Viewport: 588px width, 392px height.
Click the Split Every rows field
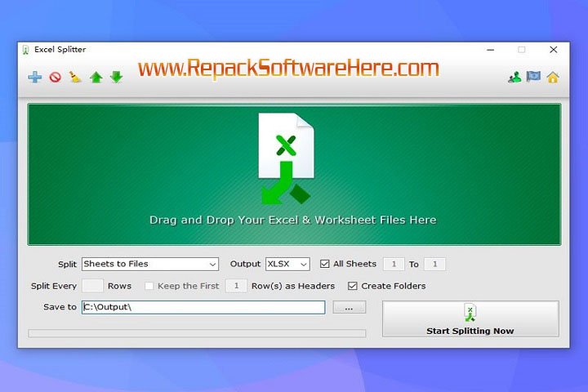pyautogui.click(x=92, y=286)
